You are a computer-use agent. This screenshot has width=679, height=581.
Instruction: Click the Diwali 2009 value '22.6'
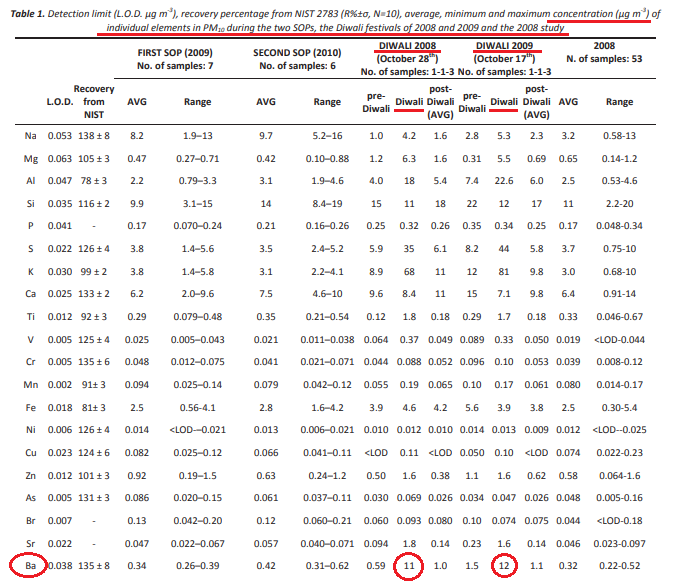504,181
